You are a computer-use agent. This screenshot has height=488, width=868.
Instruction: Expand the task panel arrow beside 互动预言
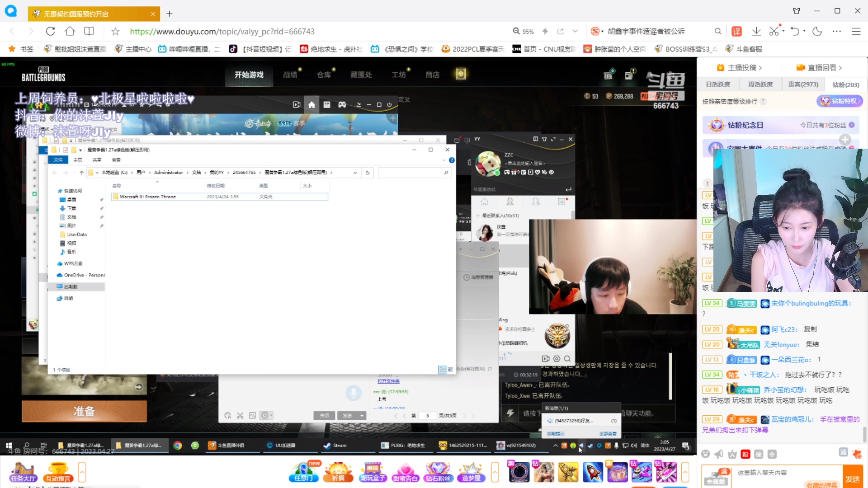[82, 473]
